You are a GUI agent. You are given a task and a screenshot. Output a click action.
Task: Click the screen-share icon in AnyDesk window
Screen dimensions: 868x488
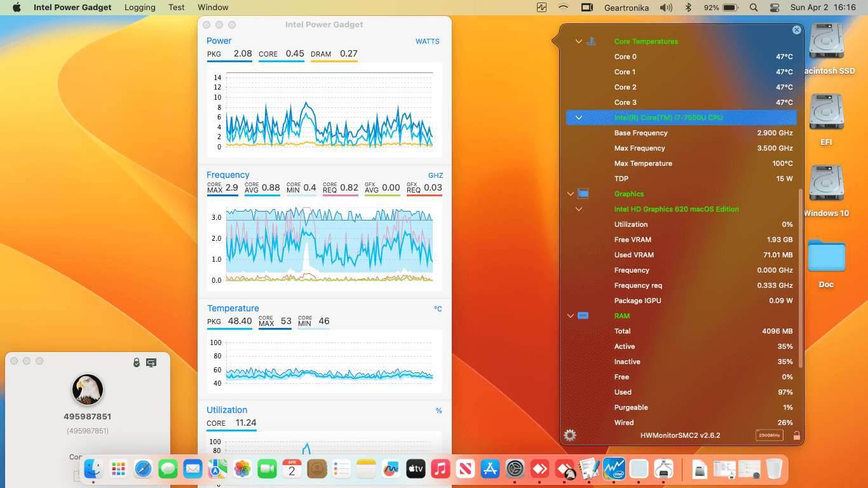[151, 362]
